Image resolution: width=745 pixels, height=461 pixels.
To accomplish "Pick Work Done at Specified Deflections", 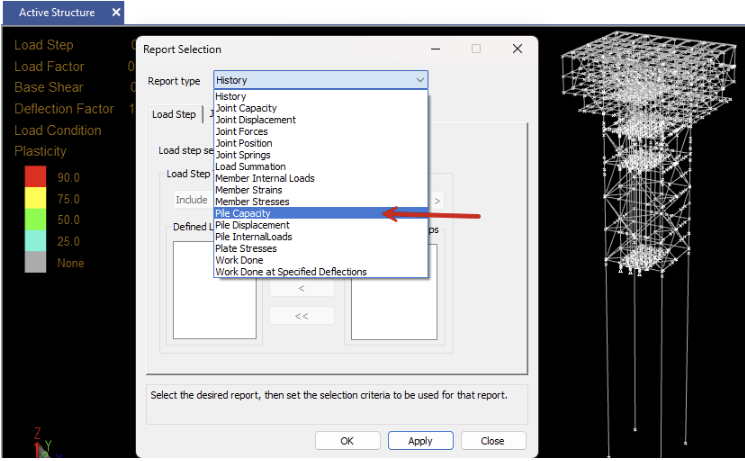I will [x=321, y=272].
